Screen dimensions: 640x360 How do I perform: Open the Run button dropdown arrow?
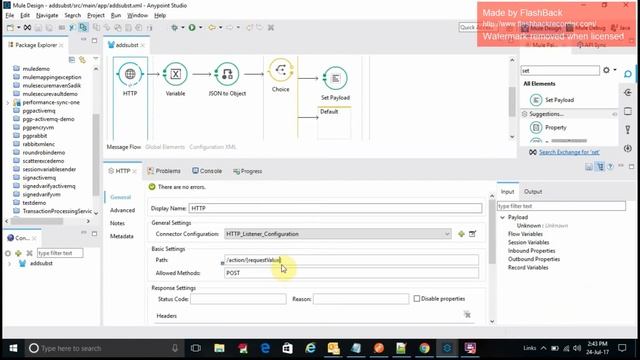pos(200,27)
